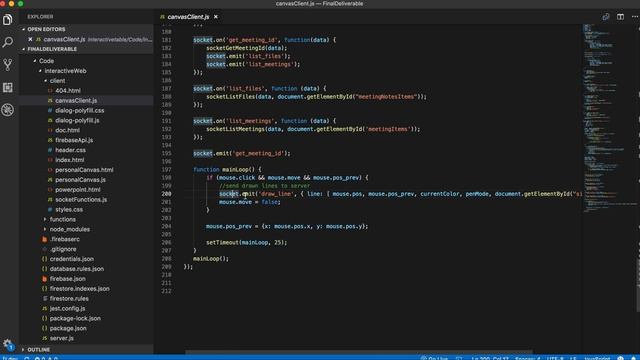Screen dimensions: 640x360
Task: Open the Explorer view in activity bar
Action: (x=7, y=20)
